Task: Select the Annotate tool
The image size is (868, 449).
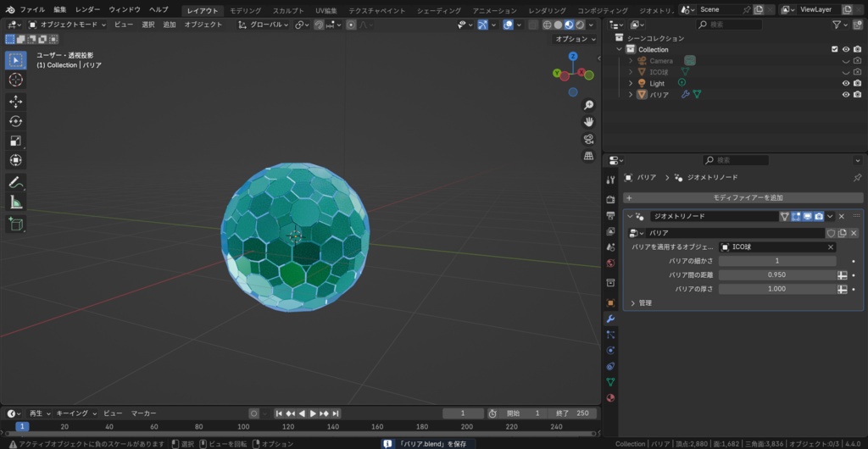Action: pyautogui.click(x=15, y=182)
